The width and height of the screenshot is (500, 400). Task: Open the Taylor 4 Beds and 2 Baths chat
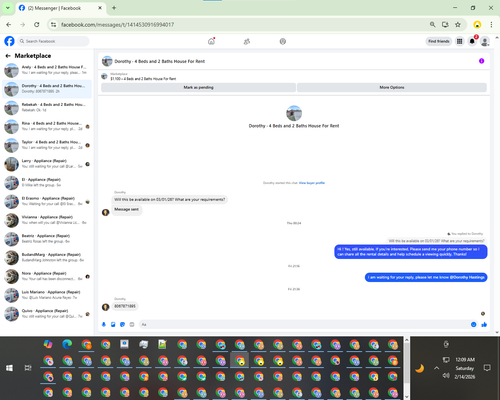pyautogui.click(x=47, y=145)
